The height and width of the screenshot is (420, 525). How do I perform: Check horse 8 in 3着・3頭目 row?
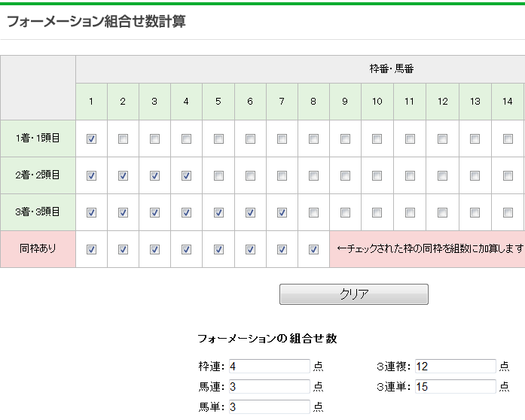(x=314, y=212)
